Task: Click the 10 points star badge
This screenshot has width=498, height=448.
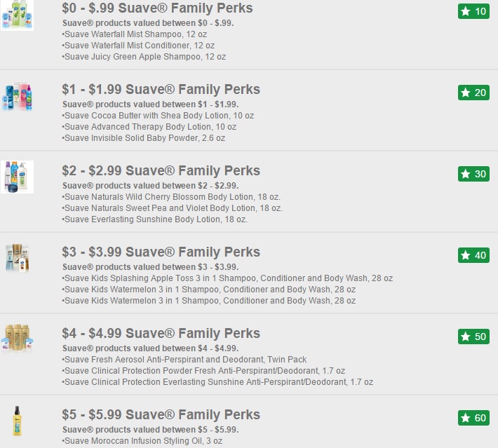Action: coord(473,11)
